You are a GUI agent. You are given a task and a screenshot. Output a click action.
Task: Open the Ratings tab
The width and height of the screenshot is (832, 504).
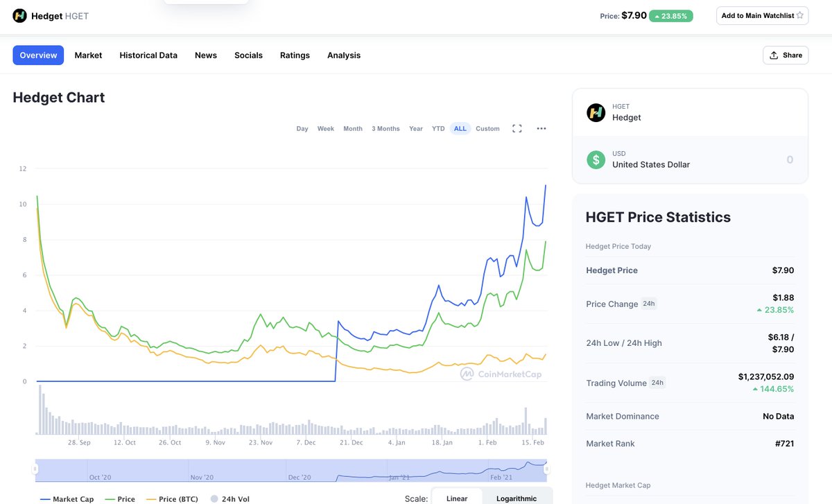[x=295, y=55]
